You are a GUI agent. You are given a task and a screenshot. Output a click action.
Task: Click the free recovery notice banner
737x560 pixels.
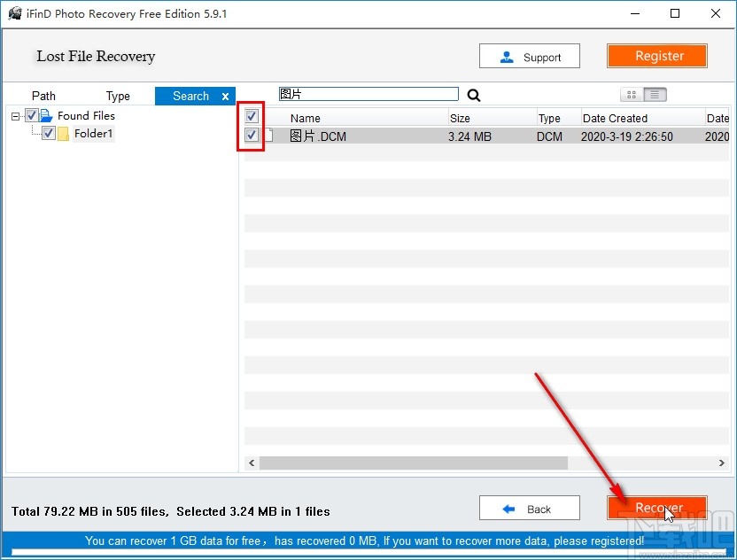coord(365,541)
